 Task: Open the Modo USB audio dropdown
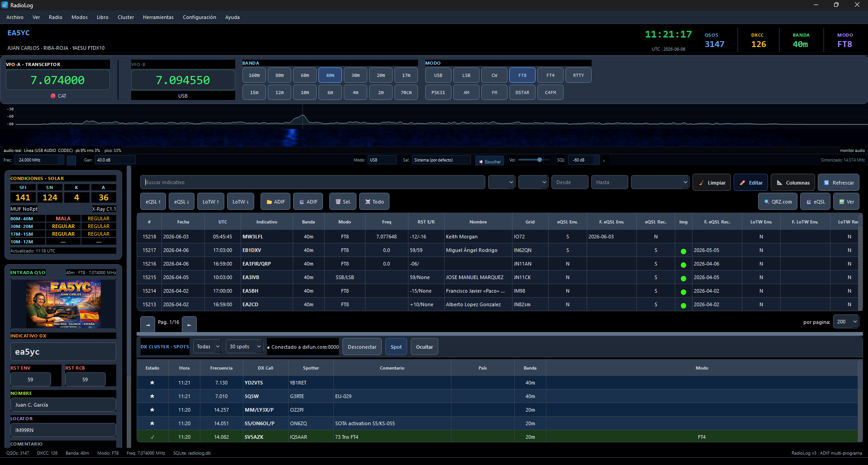coord(382,160)
